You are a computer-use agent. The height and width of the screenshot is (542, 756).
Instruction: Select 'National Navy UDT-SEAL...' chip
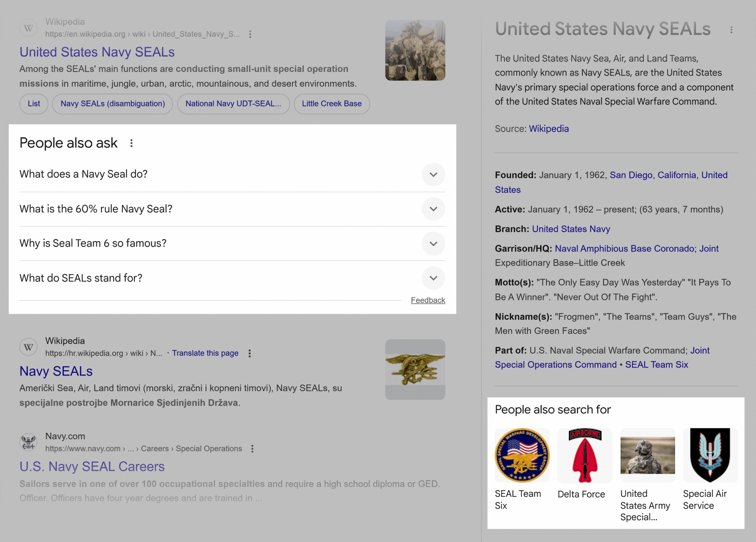point(233,104)
